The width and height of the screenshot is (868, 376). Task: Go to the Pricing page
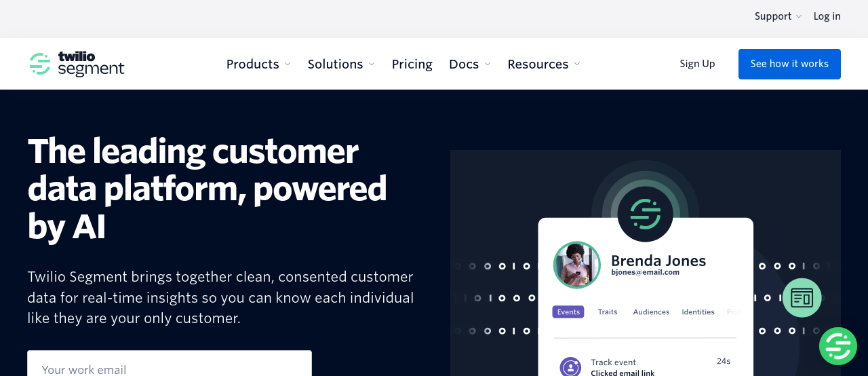coord(412,64)
